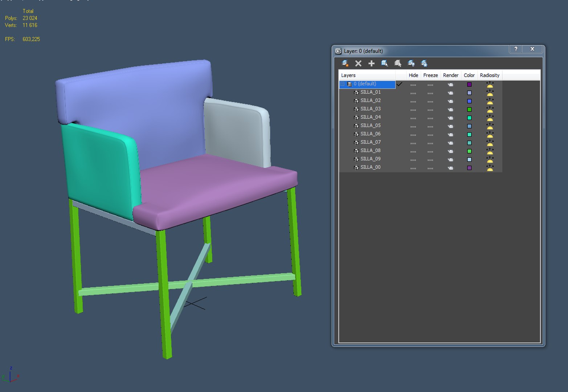Screen dimensions: 568x392
Task: Open color swatch for 0 (default) layer
Action: tap(469, 85)
